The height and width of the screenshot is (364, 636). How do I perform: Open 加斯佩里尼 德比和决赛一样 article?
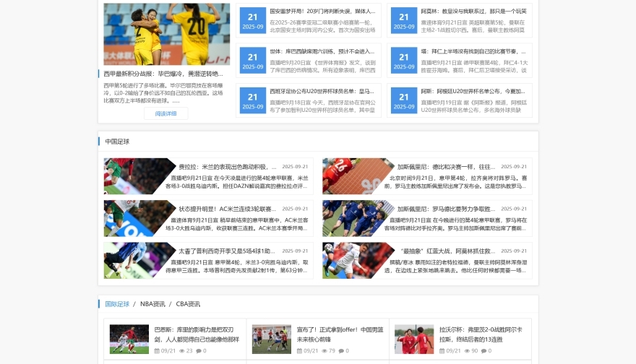[x=446, y=167]
